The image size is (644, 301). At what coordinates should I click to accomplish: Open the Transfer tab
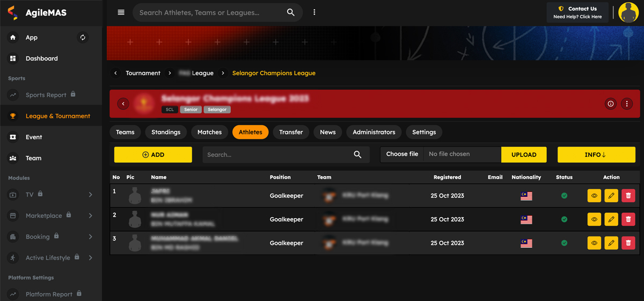click(x=291, y=132)
